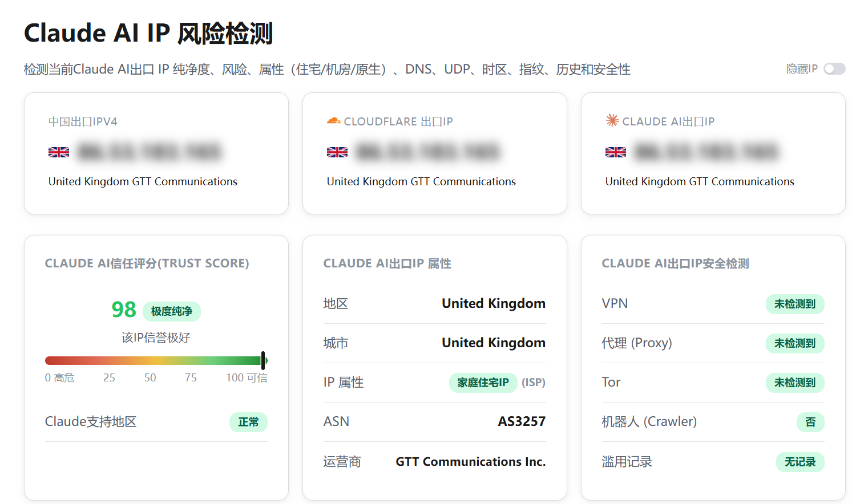The height and width of the screenshot is (504, 856).
Task: Click the blurred IP in Cloudflare 出口IP card
Action: (x=428, y=152)
